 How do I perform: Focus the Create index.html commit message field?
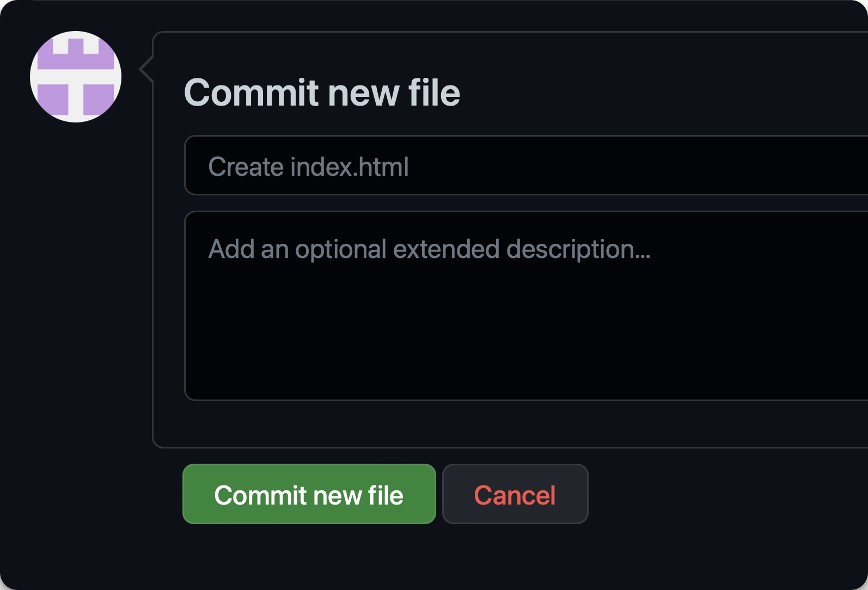(525, 165)
